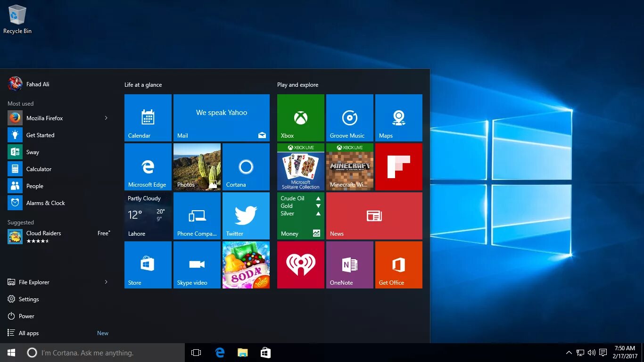Screen dimensions: 644x362
Task: Click the Windows Start button
Action: click(11, 353)
